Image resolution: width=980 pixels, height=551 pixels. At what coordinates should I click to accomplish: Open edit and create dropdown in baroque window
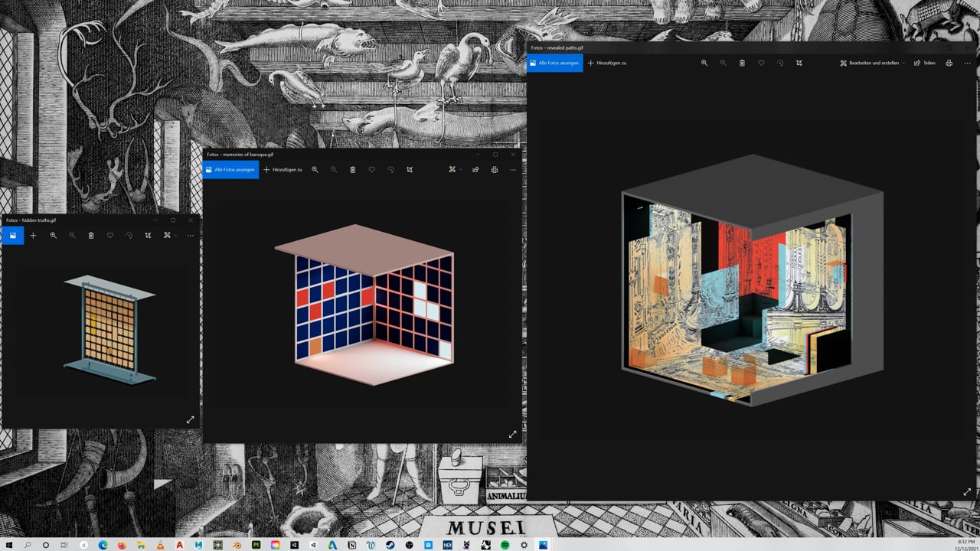pos(454,169)
